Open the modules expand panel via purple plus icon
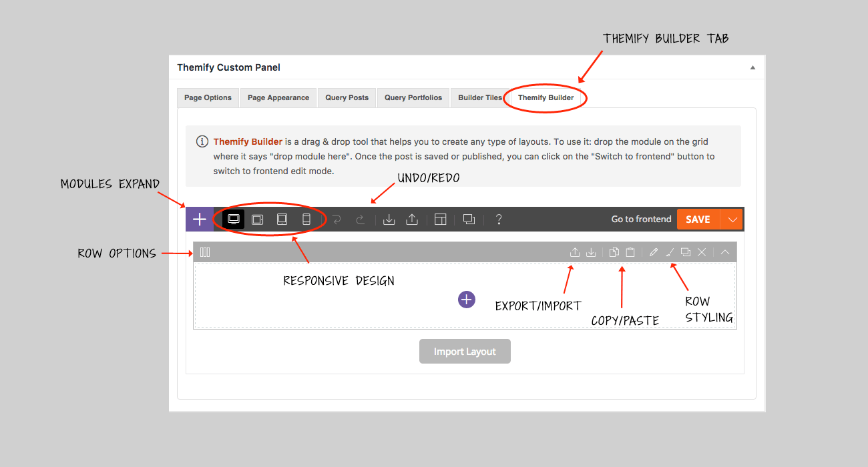This screenshot has width=868, height=467. click(199, 219)
